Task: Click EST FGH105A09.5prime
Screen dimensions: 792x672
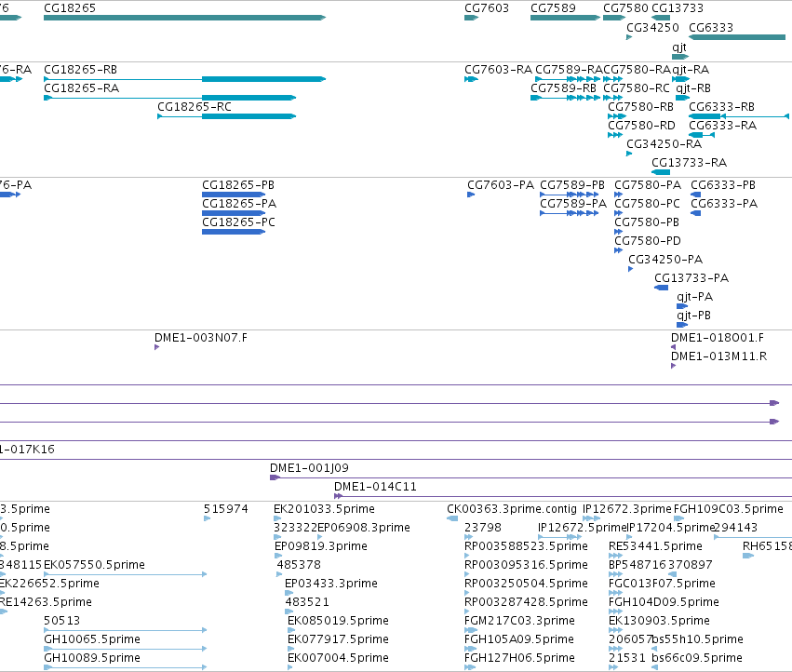Action: click(470, 650)
